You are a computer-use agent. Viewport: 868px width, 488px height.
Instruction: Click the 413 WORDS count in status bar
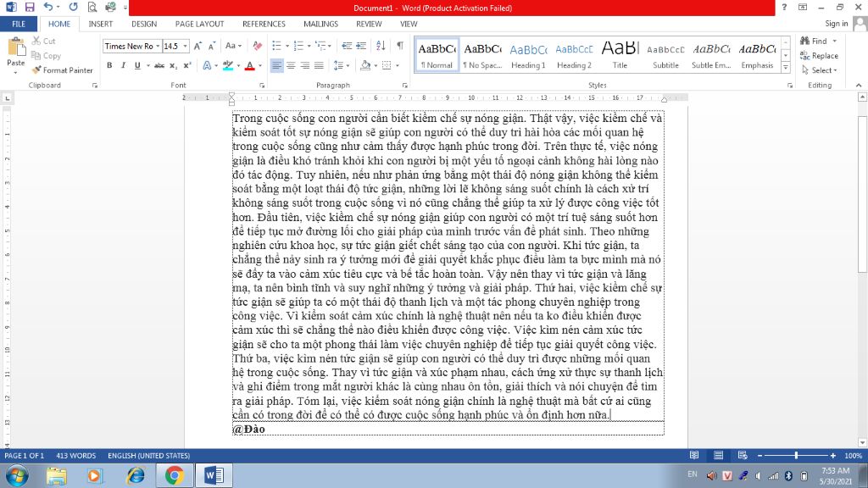(x=75, y=455)
